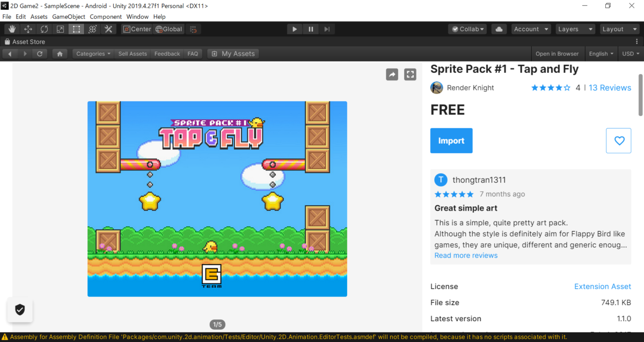
Task: Open the Account dropdown
Action: [531, 29]
